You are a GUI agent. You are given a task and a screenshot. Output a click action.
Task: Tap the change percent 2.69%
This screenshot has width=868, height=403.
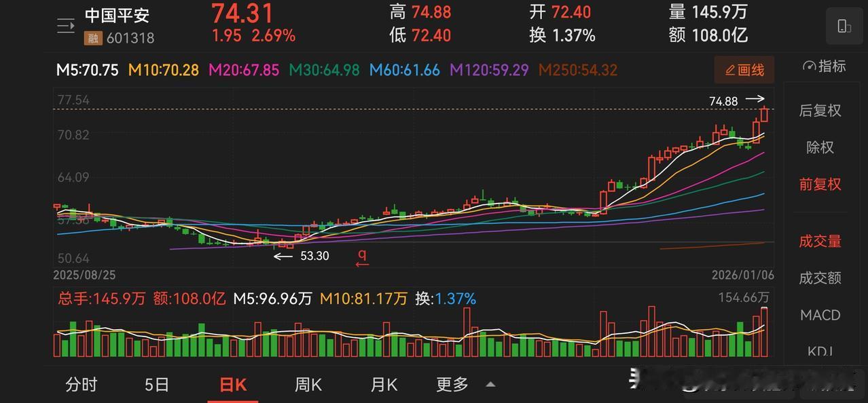(x=274, y=36)
